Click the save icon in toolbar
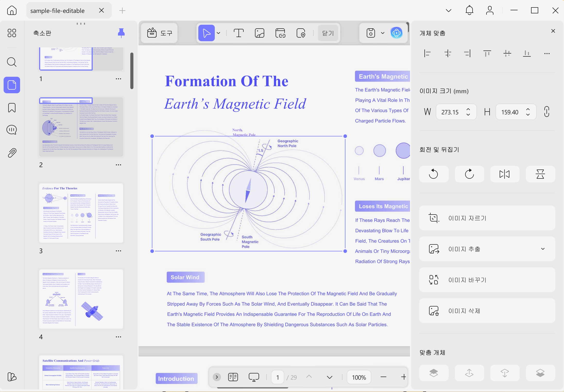The image size is (564, 392). click(x=371, y=33)
